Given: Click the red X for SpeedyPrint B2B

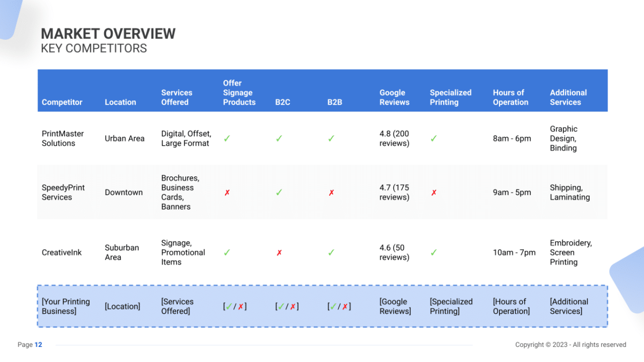Looking at the screenshot, I should 331,192.
